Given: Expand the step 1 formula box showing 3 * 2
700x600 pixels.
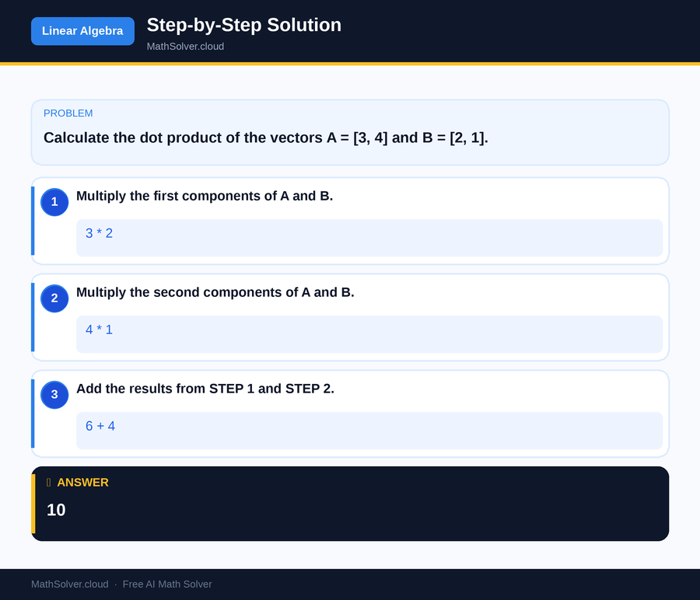Looking at the screenshot, I should coord(369,238).
